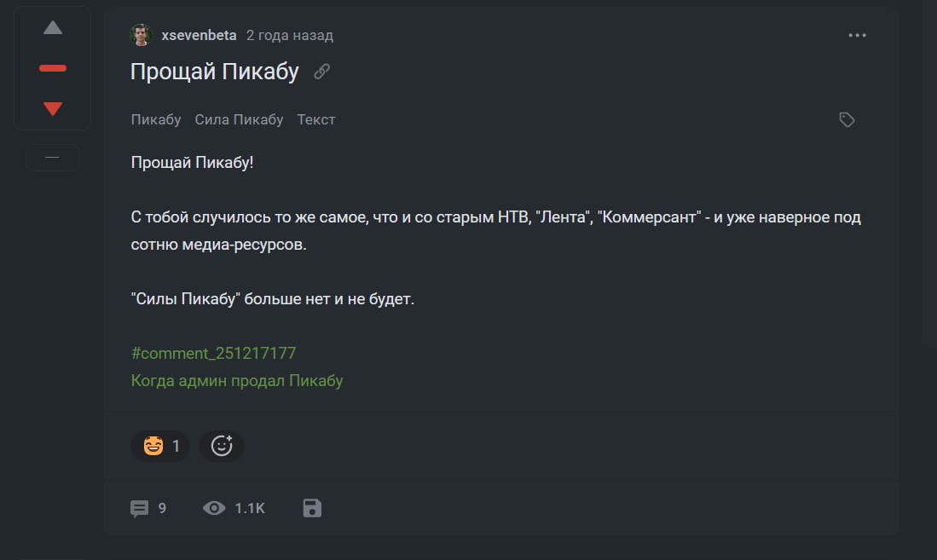Open the post title 'Прощай Пикабу'
This screenshot has height=560, width=937.
click(214, 72)
